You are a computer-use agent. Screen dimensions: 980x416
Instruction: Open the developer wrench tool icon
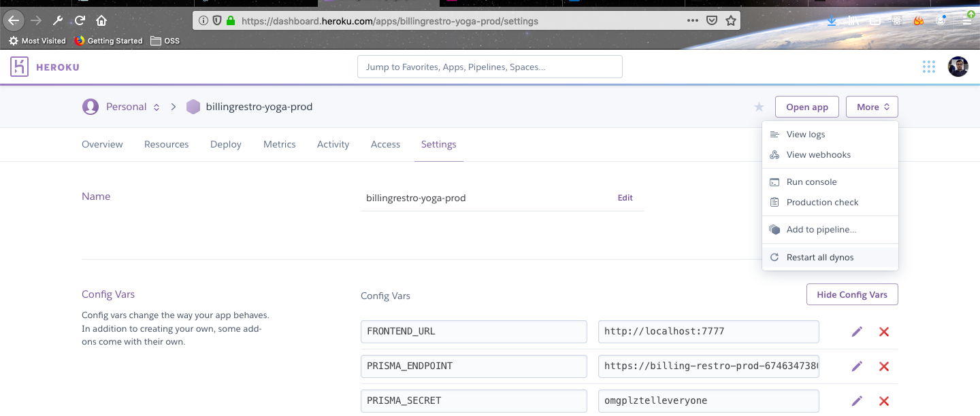(x=58, y=20)
